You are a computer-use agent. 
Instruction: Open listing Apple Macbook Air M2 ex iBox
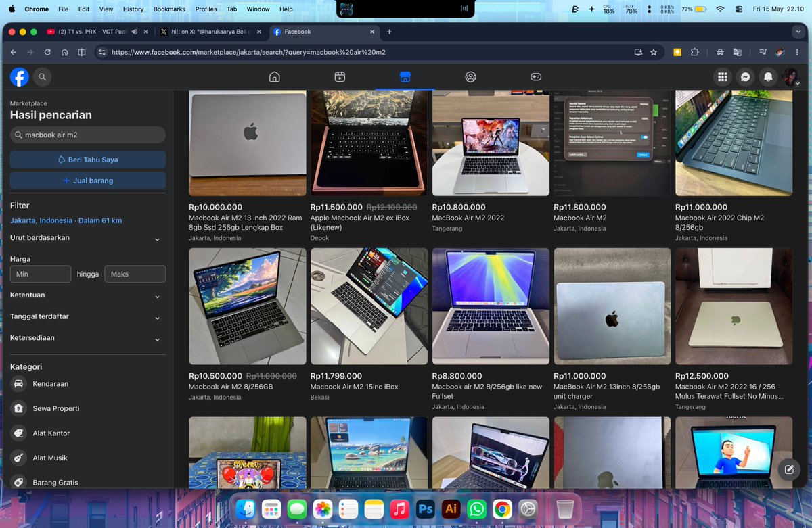pos(359,222)
